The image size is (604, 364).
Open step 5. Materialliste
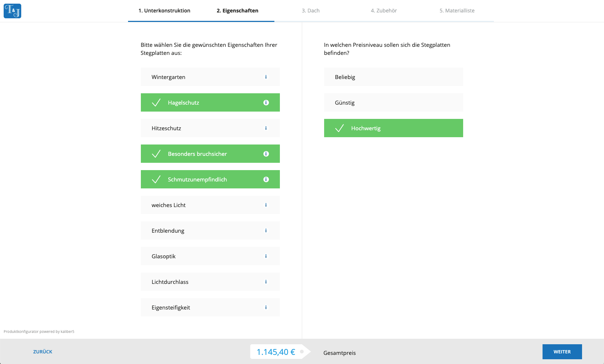pyautogui.click(x=457, y=11)
